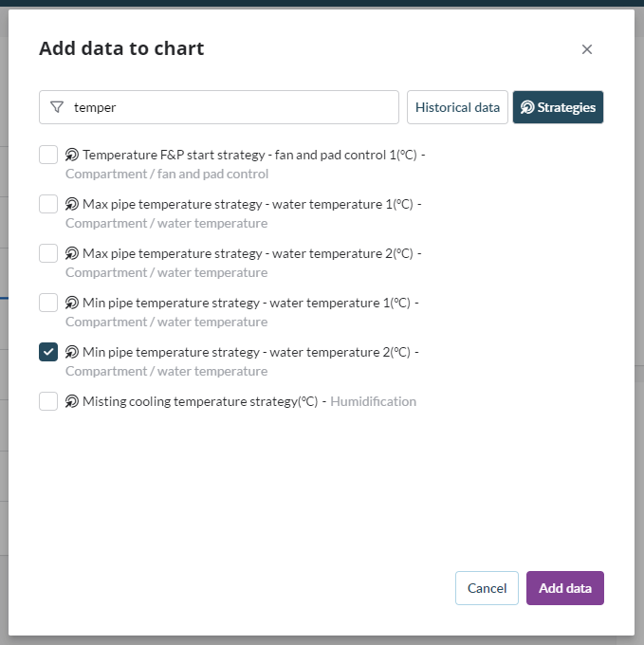Check Min pipe temperature strategy water temperature 1

(x=48, y=303)
